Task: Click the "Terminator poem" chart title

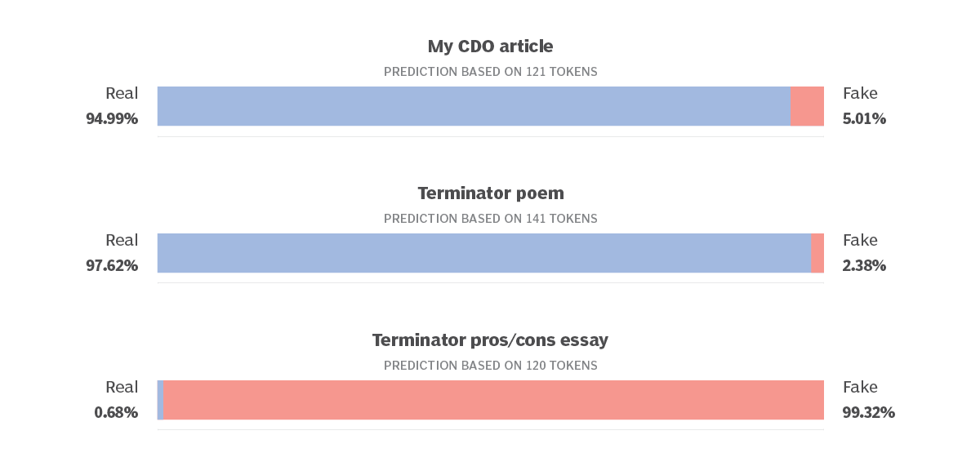Action: [490, 193]
